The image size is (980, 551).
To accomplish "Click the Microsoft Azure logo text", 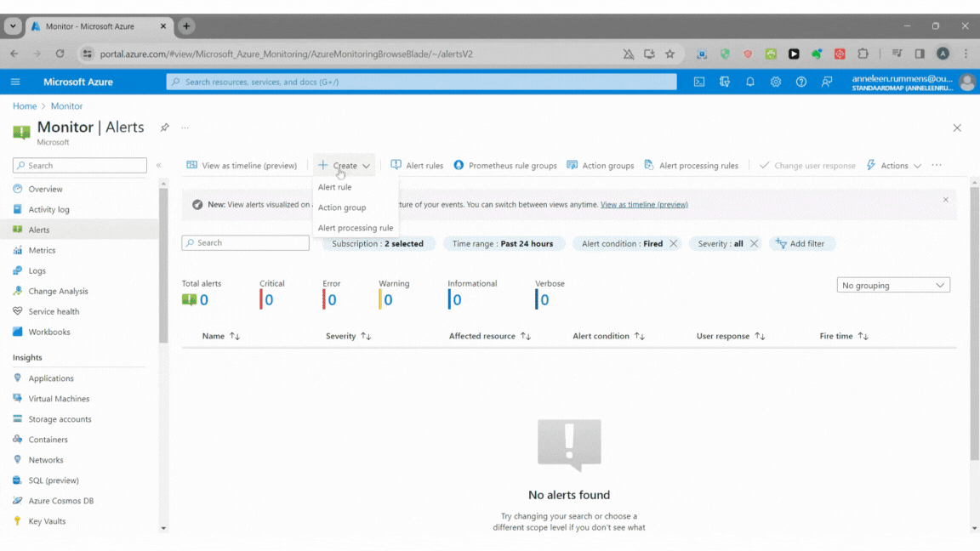I will click(x=78, y=82).
